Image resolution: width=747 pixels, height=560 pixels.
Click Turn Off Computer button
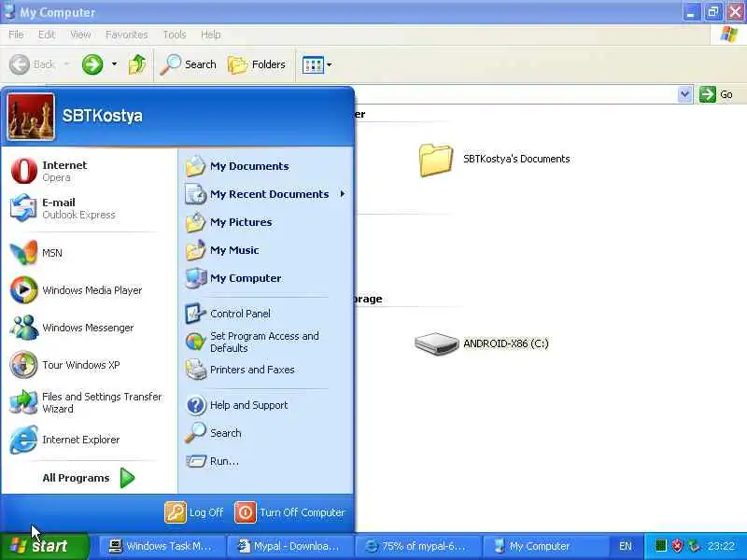tap(289, 512)
